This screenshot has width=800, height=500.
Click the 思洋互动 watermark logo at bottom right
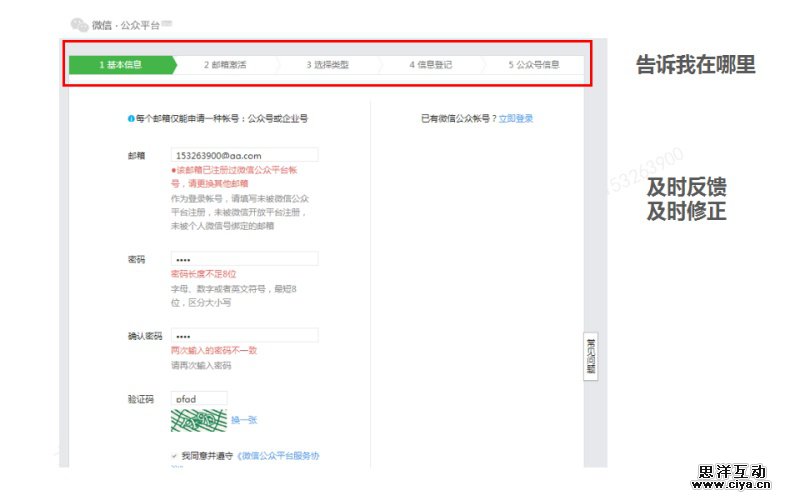(732, 477)
